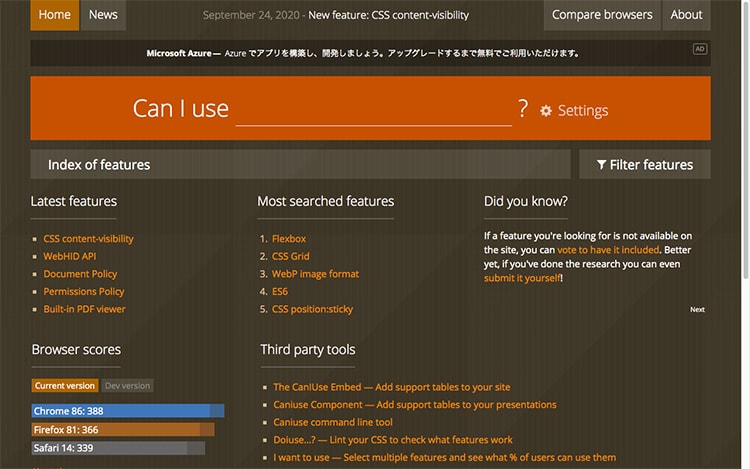The image size is (750, 469).
Task: Focus the Can I use search field
Action: [x=374, y=110]
